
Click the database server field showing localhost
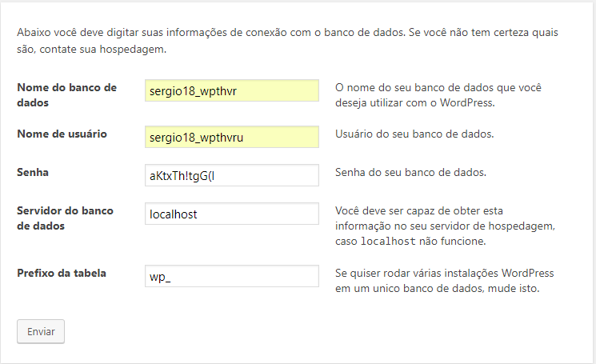click(x=232, y=214)
